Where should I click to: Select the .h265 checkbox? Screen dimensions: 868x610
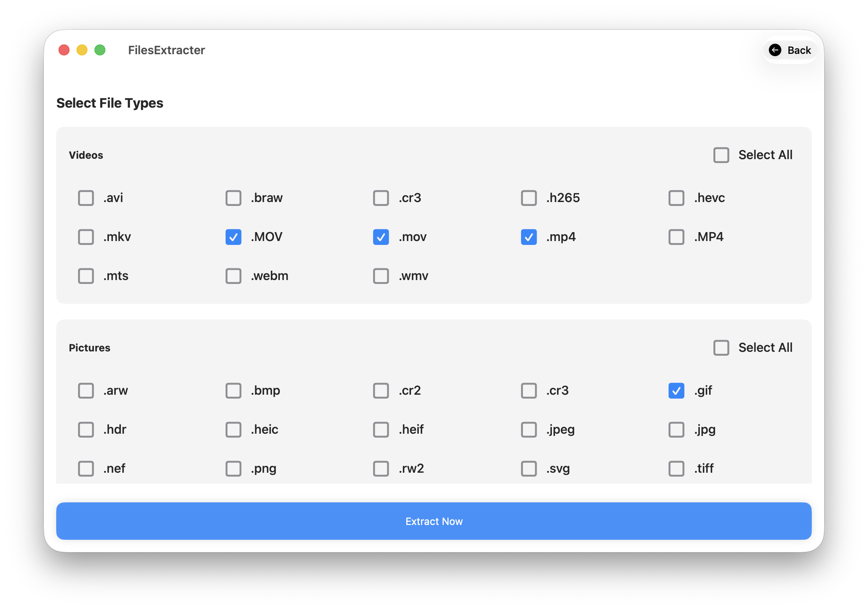pos(529,198)
